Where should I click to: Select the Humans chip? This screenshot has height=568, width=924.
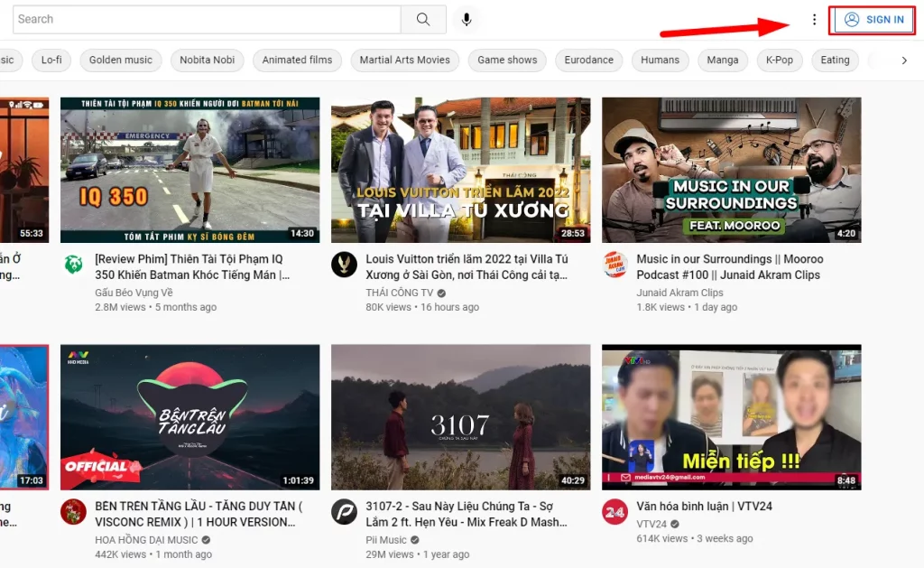[x=660, y=60]
